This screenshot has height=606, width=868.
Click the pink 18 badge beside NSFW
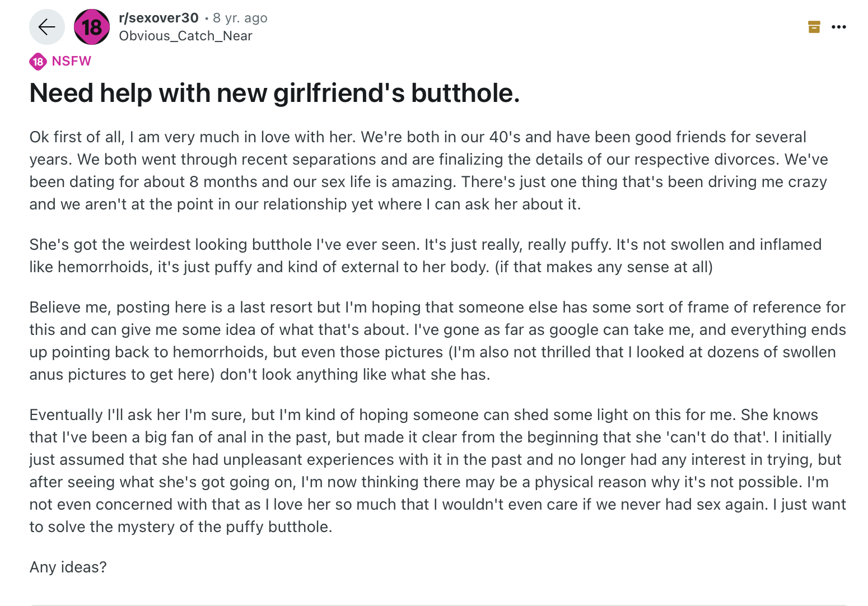(38, 62)
